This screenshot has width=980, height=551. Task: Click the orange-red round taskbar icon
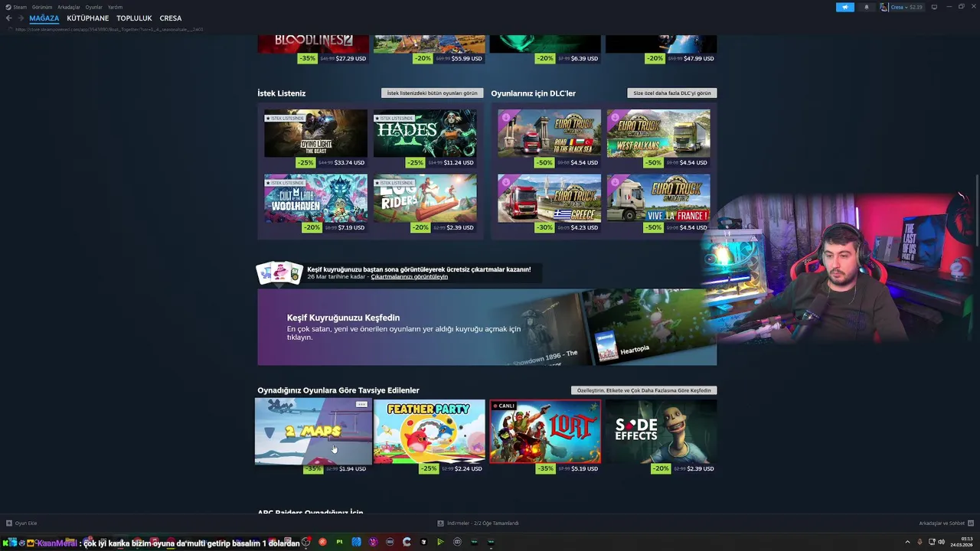[x=322, y=542]
